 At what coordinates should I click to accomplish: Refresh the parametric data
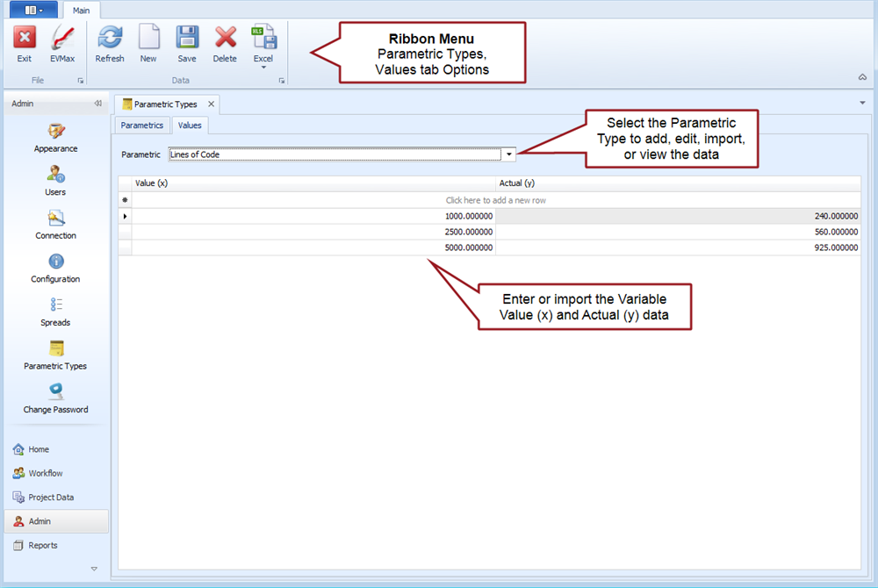(x=110, y=44)
